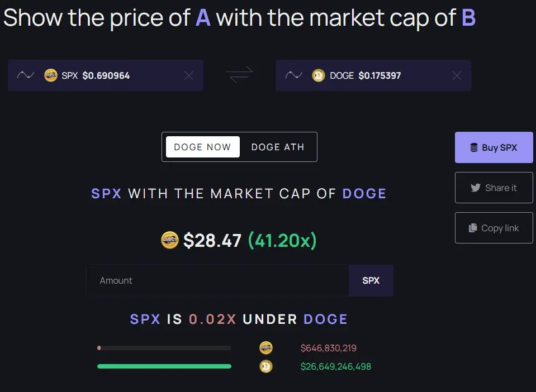The image size is (536, 392).
Task: Click the green DOGE market cap bar
Action: tap(164, 366)
